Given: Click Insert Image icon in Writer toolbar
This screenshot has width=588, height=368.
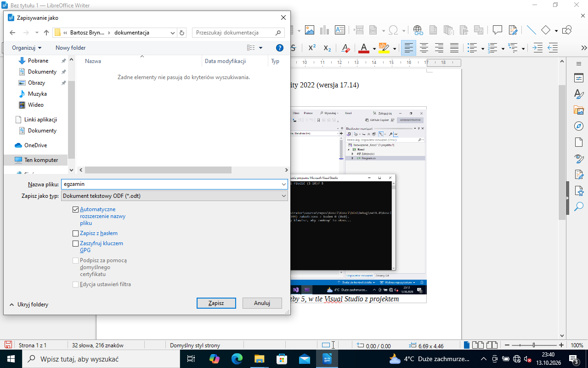Looking at the screenshot, I should 310,30.
